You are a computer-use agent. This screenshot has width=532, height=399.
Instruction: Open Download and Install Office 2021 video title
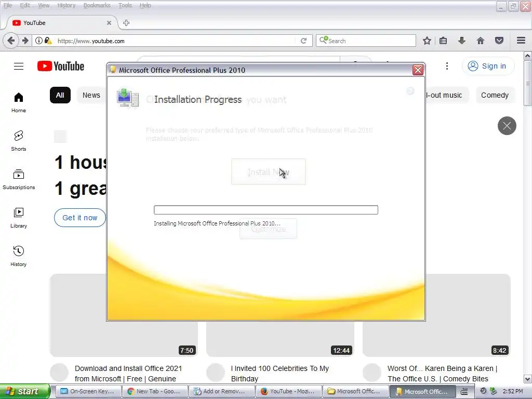click(128, 374)
